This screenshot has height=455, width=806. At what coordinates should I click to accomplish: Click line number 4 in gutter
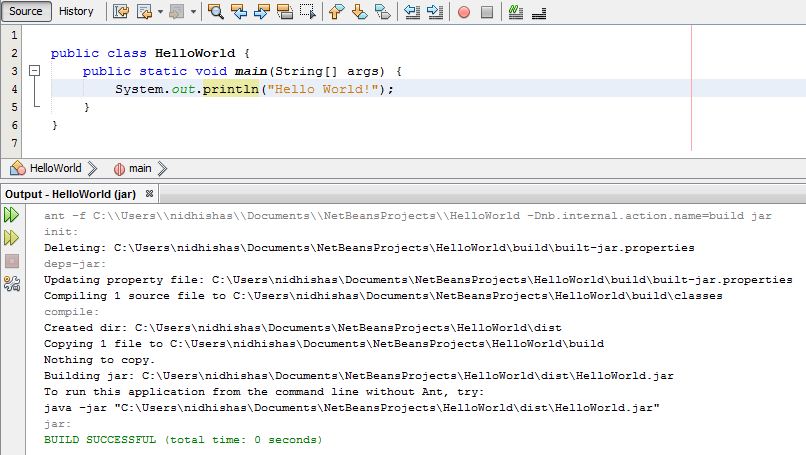pyautogui.click(x=14, y=89)
